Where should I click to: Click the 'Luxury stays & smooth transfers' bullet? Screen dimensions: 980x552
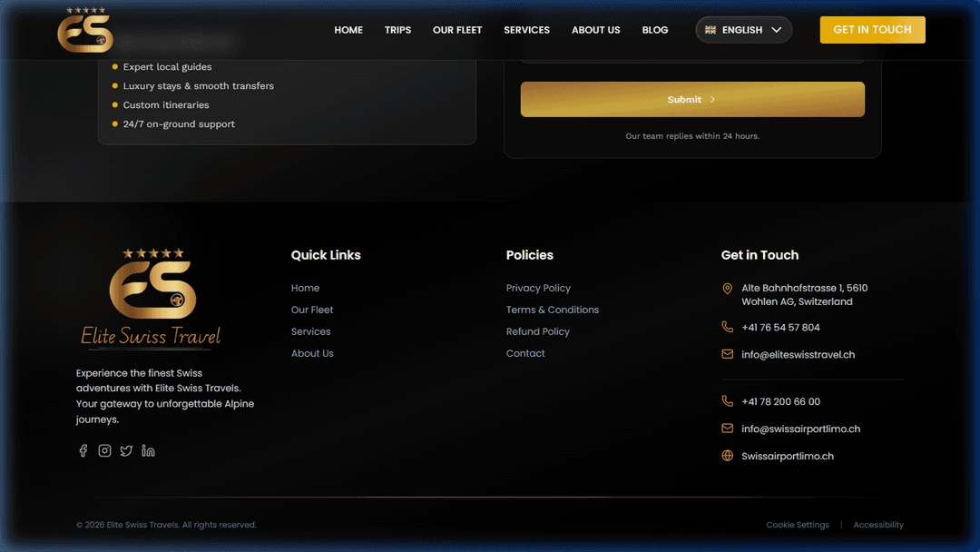[x=198, y=86]
